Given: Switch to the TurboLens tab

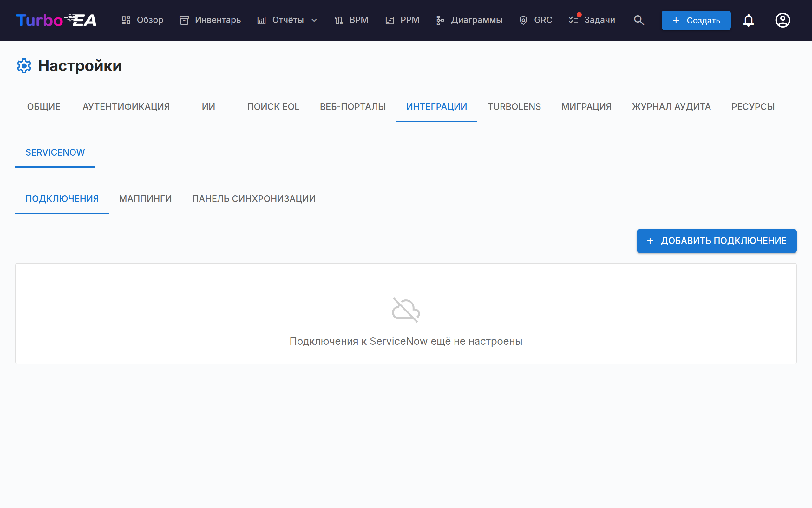Looking at the screenshot, I should click(514, 106).
